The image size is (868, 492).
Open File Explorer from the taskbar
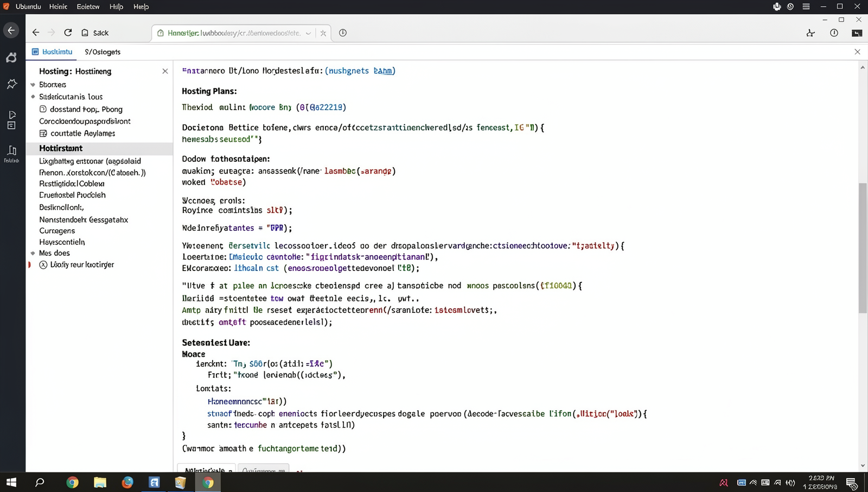[100, 482]
